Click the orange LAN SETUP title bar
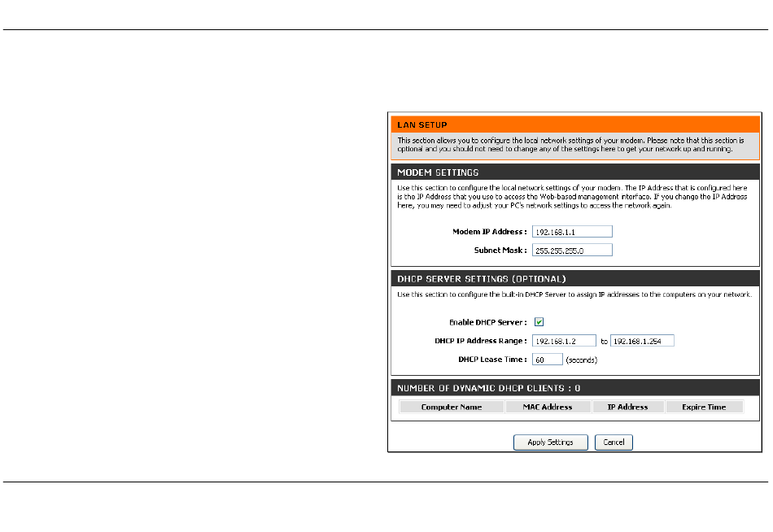 click(x=574, y=125)
